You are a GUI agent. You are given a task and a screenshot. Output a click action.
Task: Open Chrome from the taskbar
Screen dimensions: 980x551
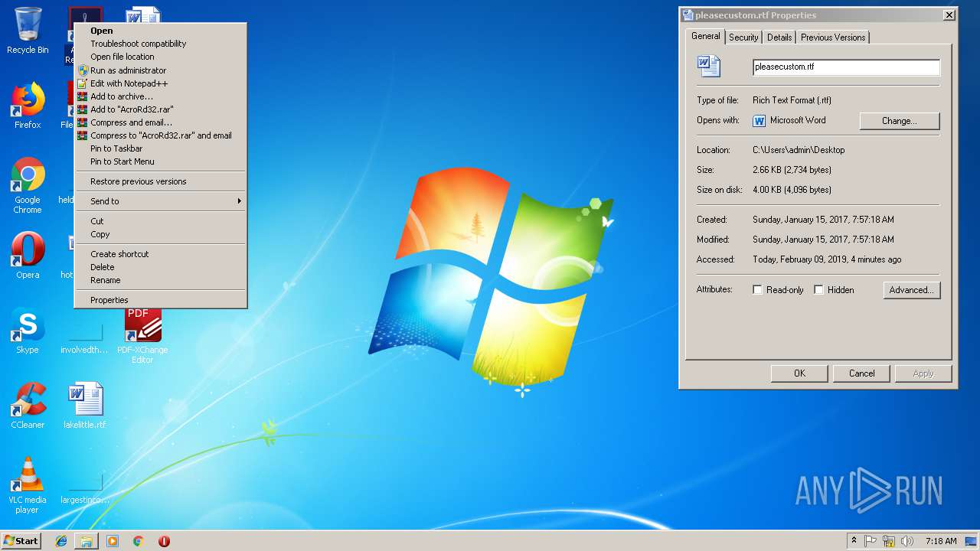(138, 541)
